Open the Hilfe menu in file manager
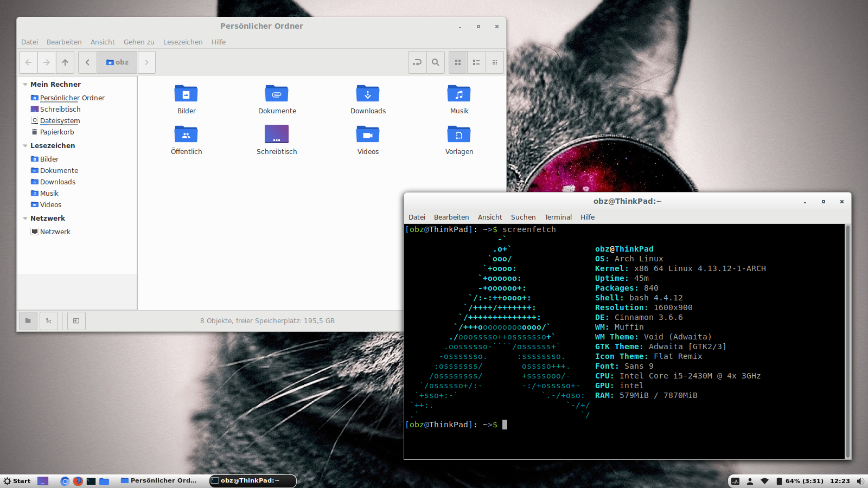This screenshot has height=488, width=868. [219, 42]
